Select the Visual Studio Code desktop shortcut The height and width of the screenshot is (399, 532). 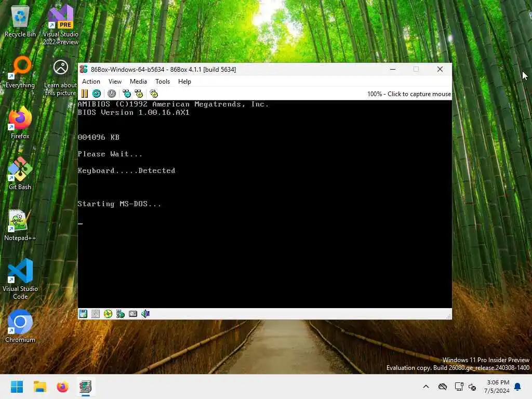20,279
